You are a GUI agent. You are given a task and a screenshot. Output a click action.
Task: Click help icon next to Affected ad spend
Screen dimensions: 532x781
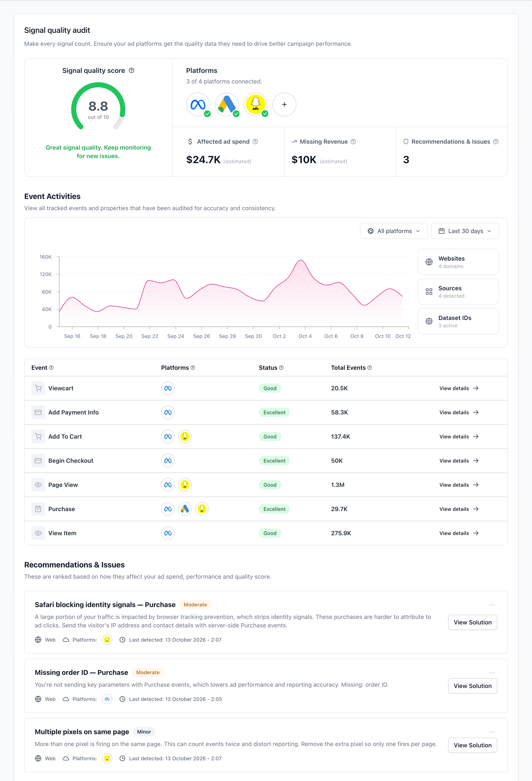[x=255, y=142]
